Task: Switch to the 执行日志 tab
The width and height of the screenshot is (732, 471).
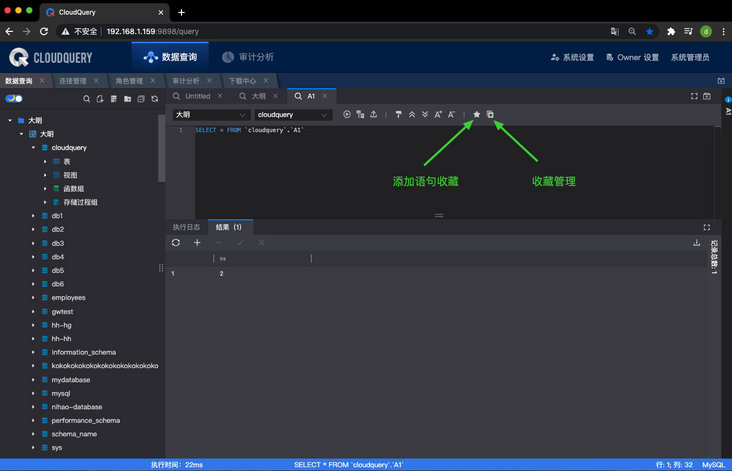Action: pyautogui.click(x=186, y=227)
